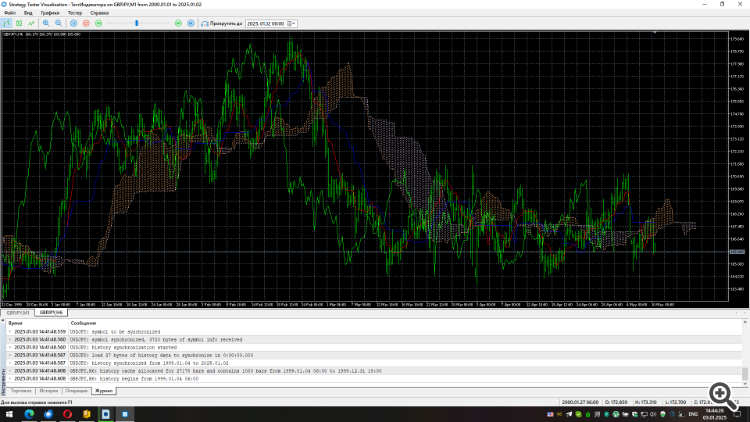Switch to GBPJPY,H6 chart tab
750x422 pixels.
pyautogui.click(x=51, y=312)
